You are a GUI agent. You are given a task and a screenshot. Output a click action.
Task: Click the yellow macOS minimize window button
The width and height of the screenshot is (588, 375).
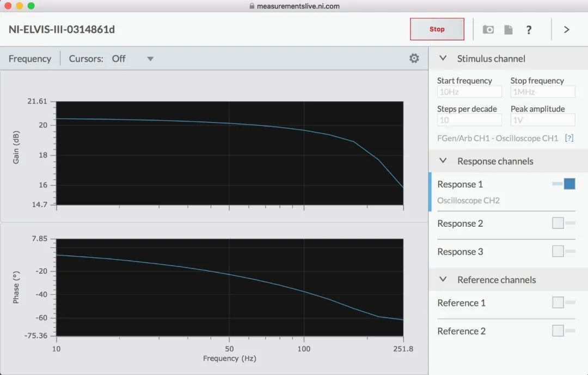coord(20,5)
